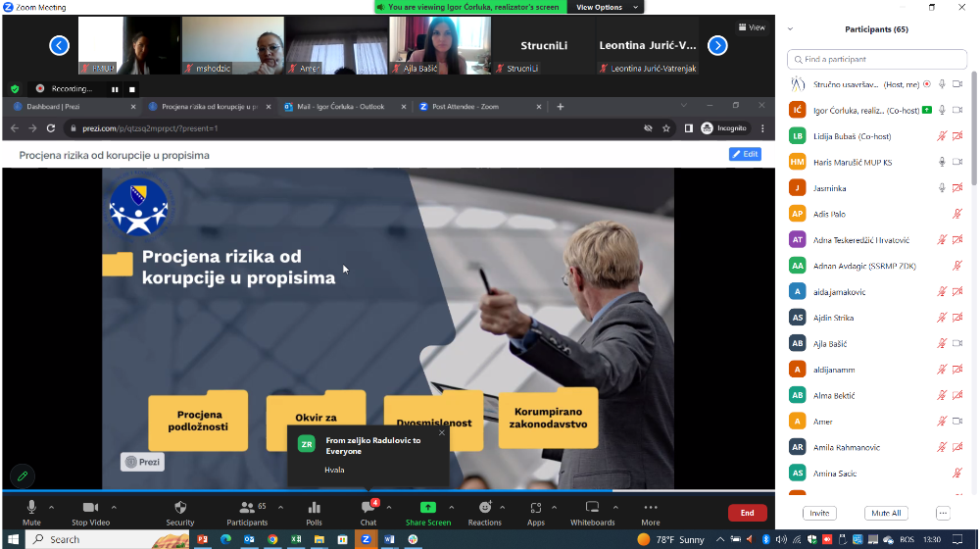Click the green Share Screen button
980x549 pixels.
coord(428,513)
